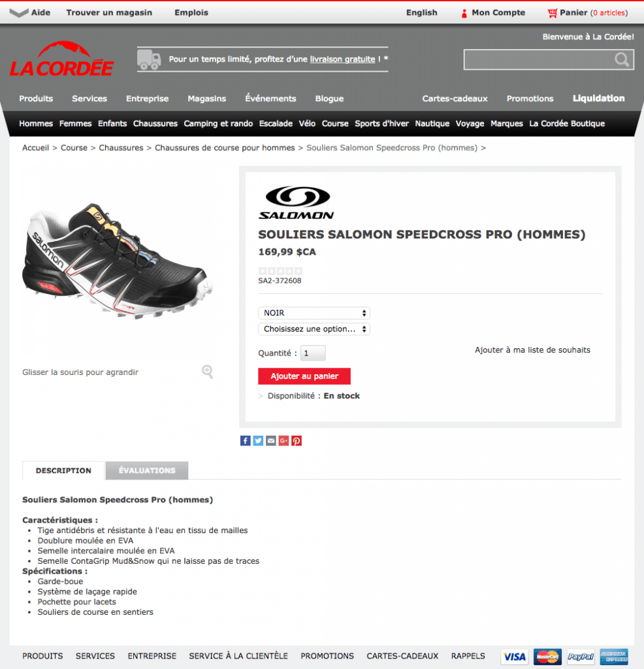Open the Liquidation menu item

tap(598, 99)
